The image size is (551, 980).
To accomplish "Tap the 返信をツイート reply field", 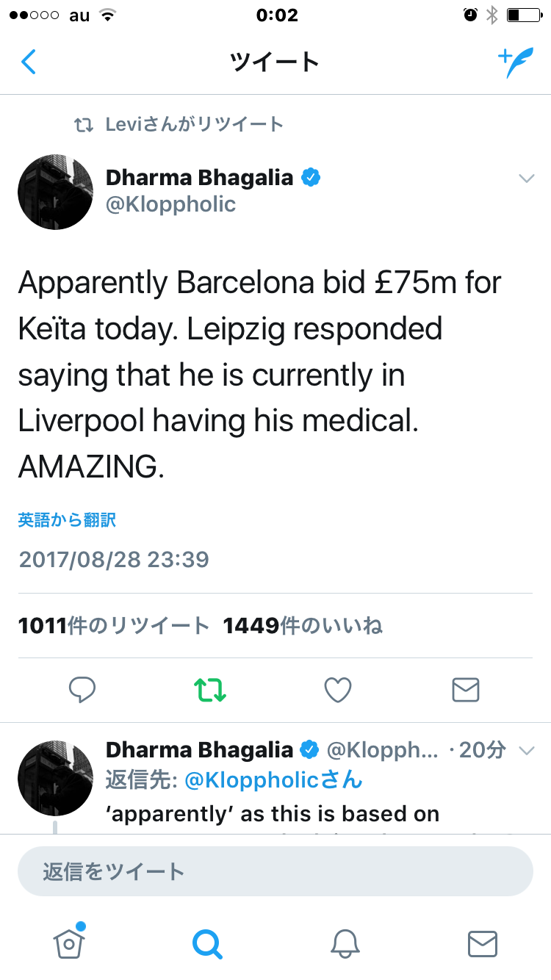I will [x=275, y=871].
